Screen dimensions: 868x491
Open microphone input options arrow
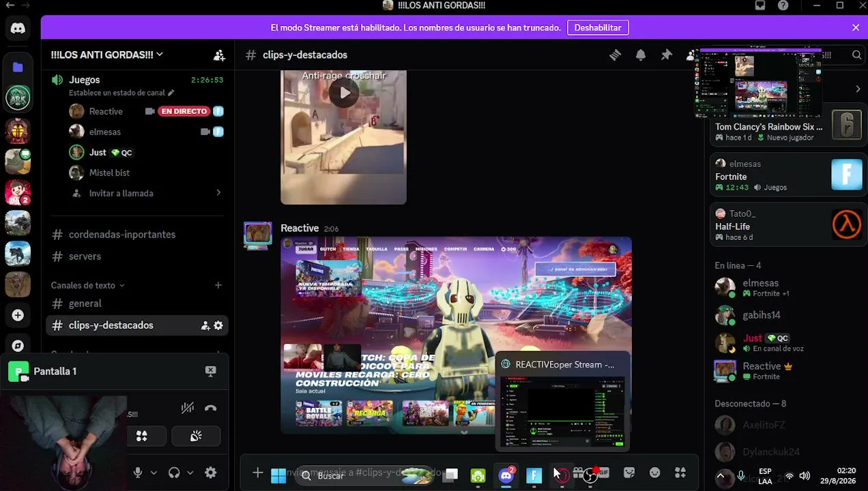click(x=154, y=473)
